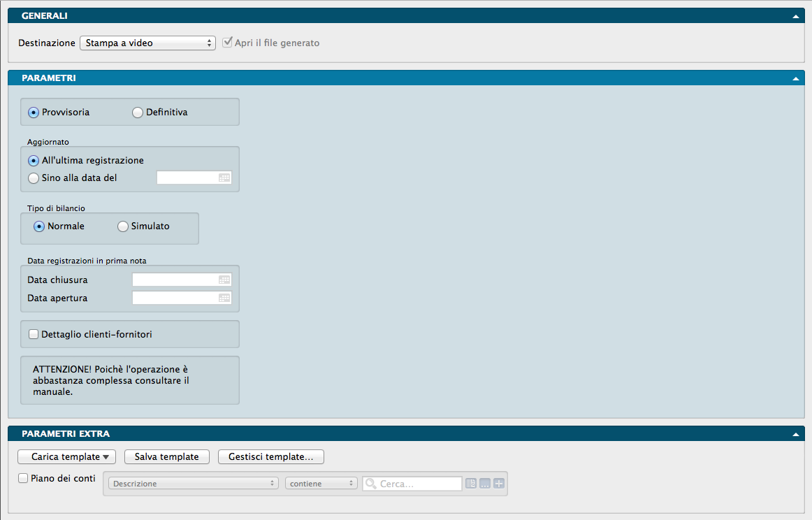Collapse the PARAMETRI EXTRA section arrow

795,434
